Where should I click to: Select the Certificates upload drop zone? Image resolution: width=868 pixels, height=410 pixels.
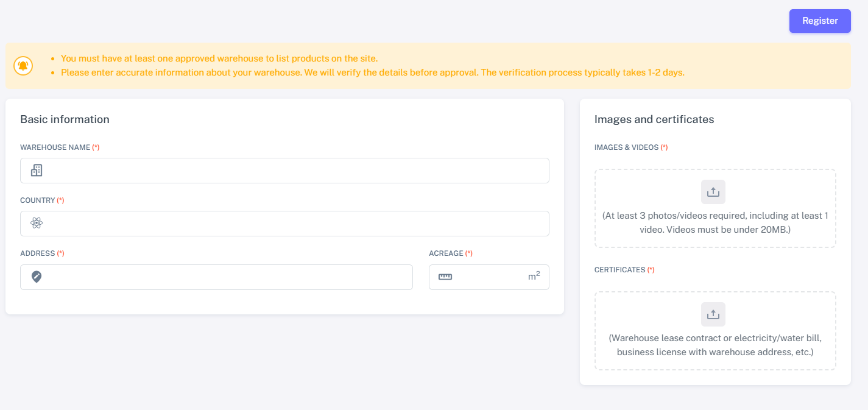[715, 331]
